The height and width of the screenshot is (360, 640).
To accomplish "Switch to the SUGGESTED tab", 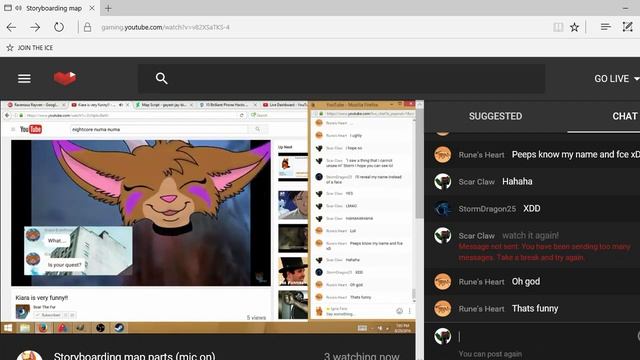I will click(495, 116).
